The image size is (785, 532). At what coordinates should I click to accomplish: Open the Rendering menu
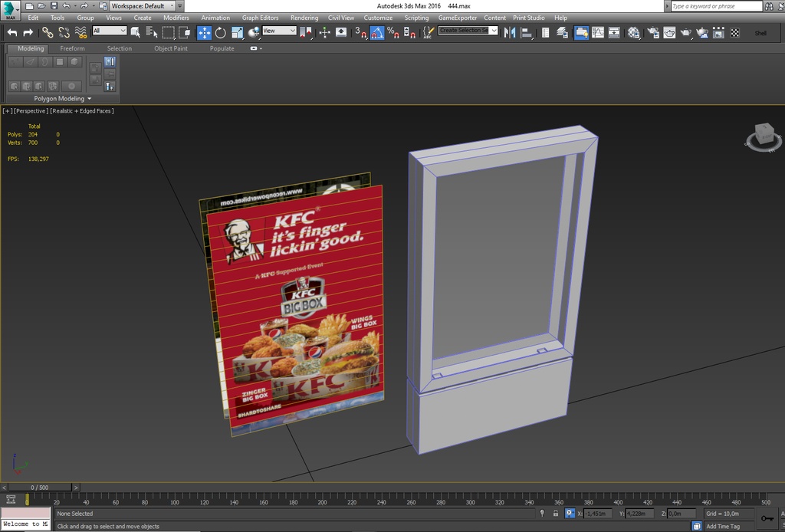click(304, 18)
